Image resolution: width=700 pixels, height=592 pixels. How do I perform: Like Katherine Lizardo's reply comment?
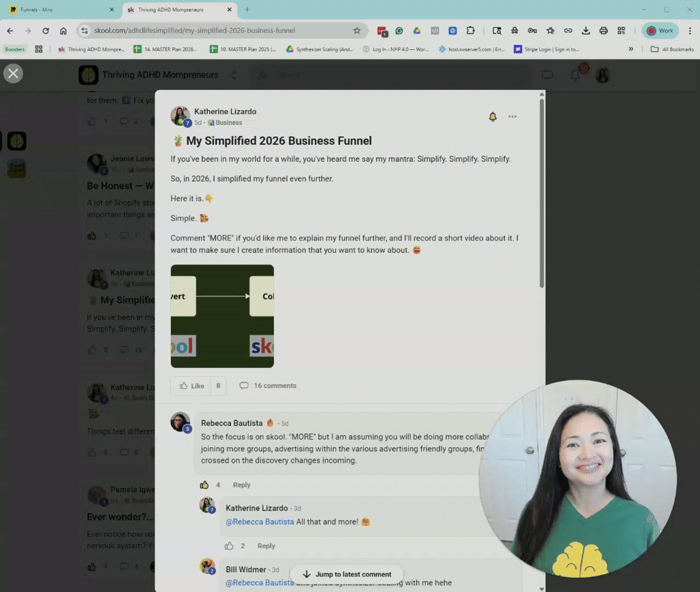pyautogui.click(x=229, y=546)
